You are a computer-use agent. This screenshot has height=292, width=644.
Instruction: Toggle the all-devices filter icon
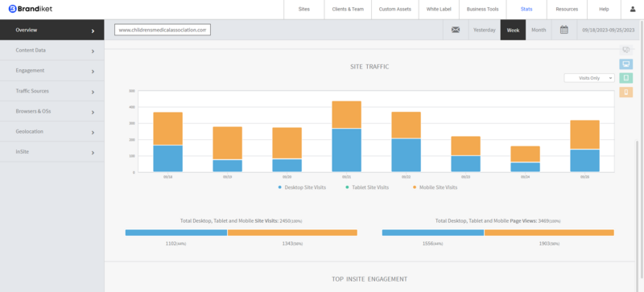tap(626, 50)
